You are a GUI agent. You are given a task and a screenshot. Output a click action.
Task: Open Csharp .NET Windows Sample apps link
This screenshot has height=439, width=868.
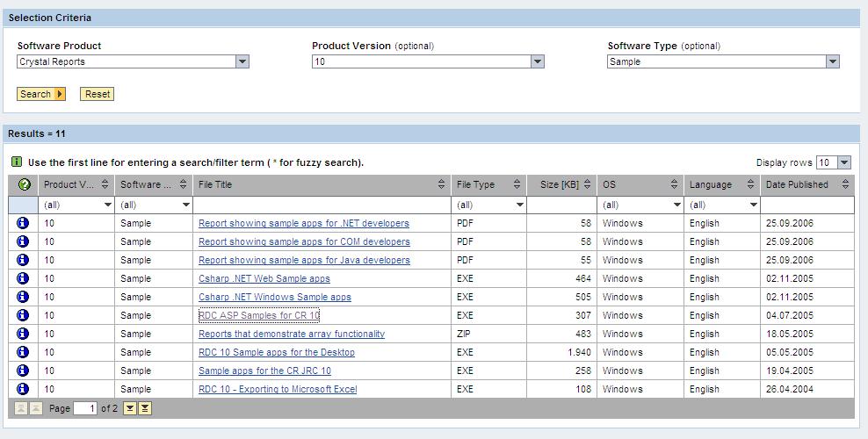point(275,297)
